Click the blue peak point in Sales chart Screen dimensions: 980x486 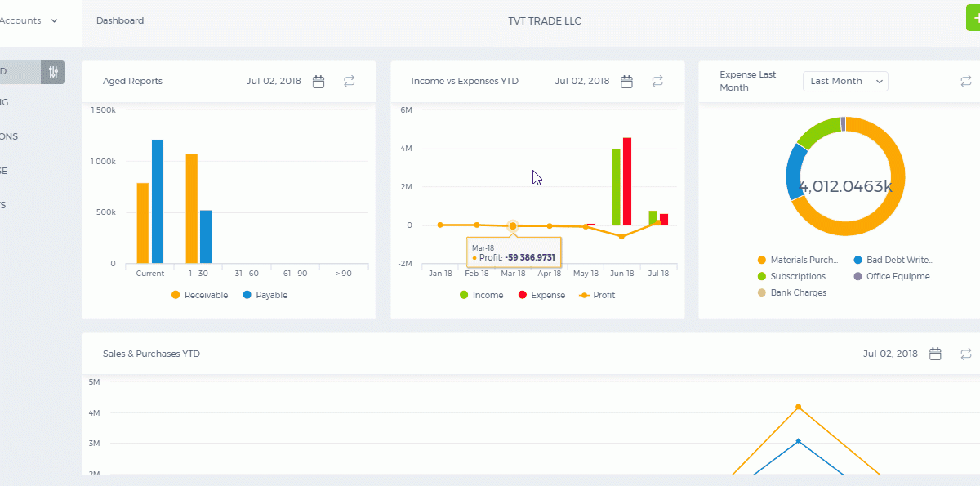[x=798, y=441]
